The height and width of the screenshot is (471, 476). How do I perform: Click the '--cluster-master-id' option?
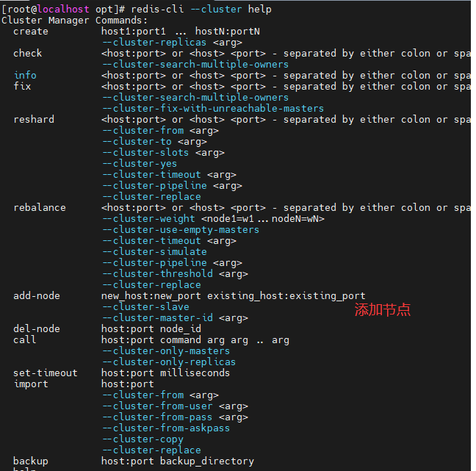(158, 318)
